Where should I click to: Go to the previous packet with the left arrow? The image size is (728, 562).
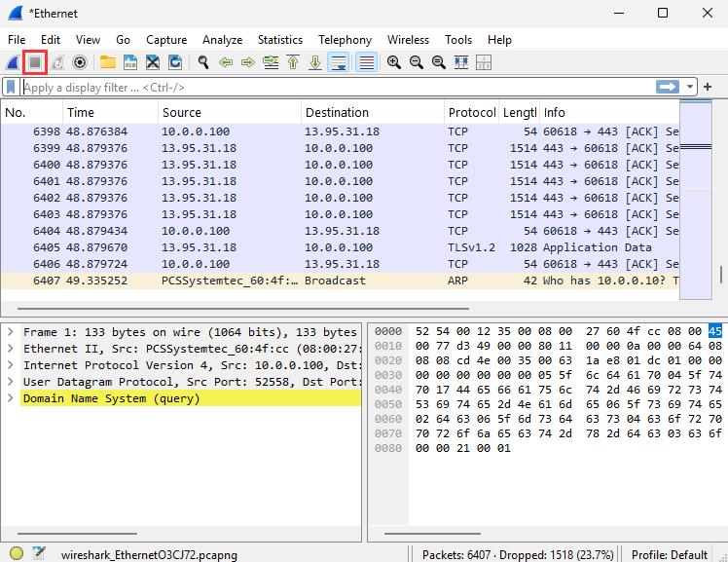click(x=226, y=62)
